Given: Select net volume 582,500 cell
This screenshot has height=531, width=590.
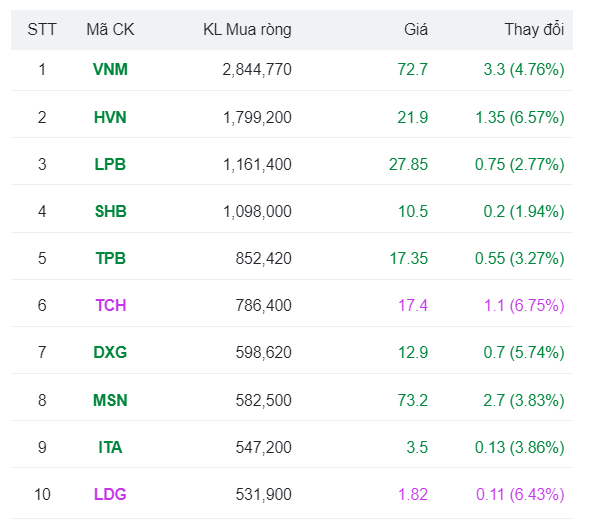Looking at the screenshot, I should [x=263, y=400].
